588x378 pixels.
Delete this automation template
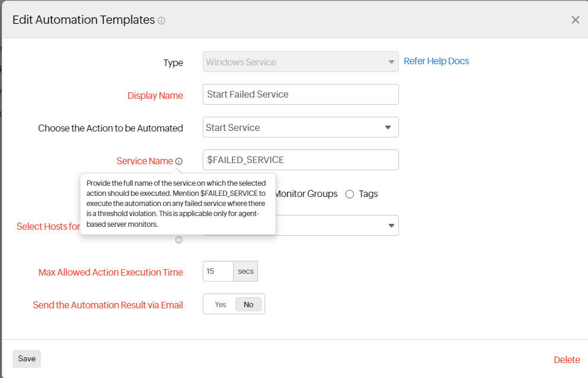tap(567, 360)
